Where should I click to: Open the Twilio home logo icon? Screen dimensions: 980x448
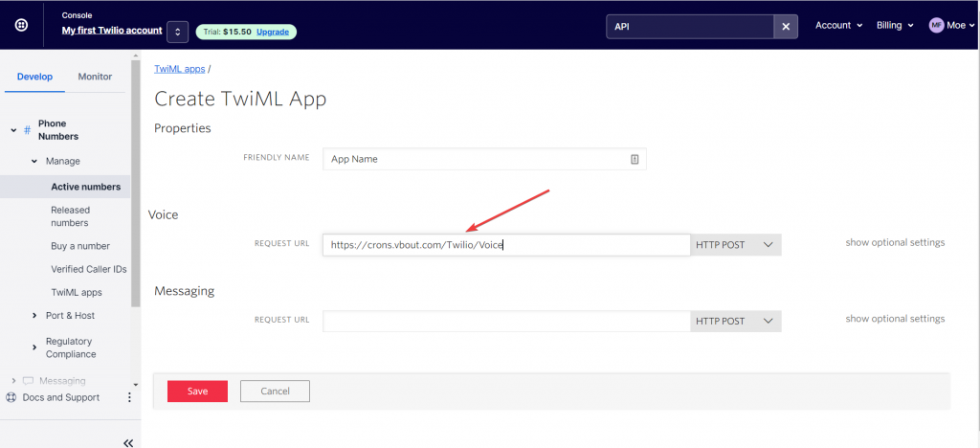[21, 26]
